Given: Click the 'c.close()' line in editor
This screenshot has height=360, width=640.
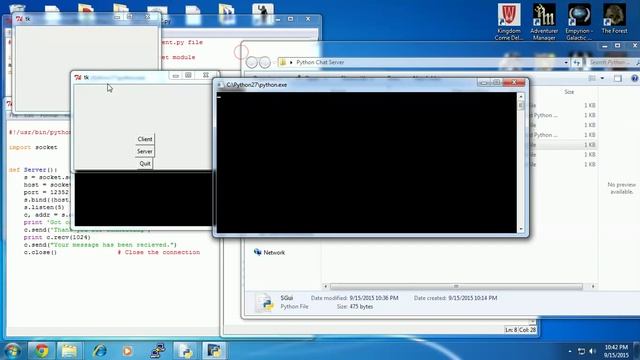Looking at the screenshot, I should (x=40, y=253).
